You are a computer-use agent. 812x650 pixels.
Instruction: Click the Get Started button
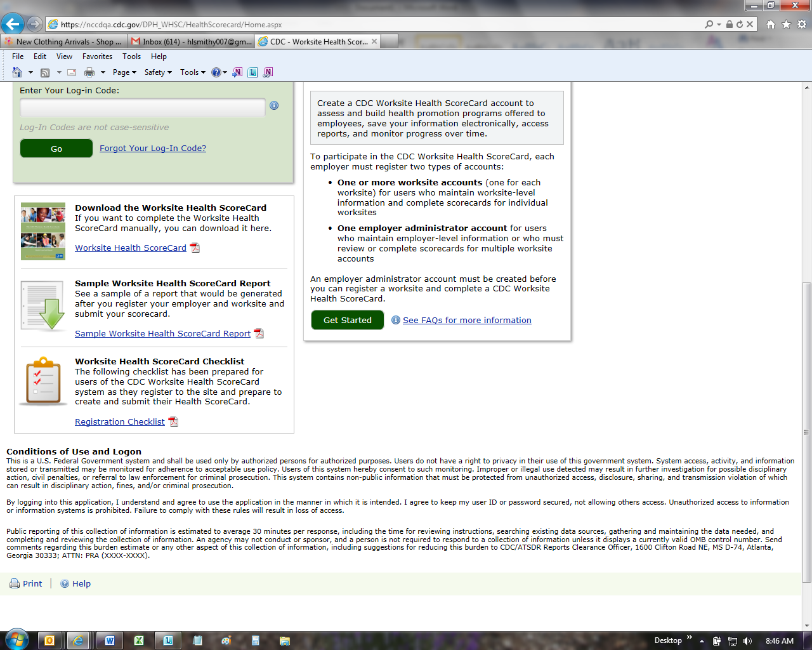[348, 320]
